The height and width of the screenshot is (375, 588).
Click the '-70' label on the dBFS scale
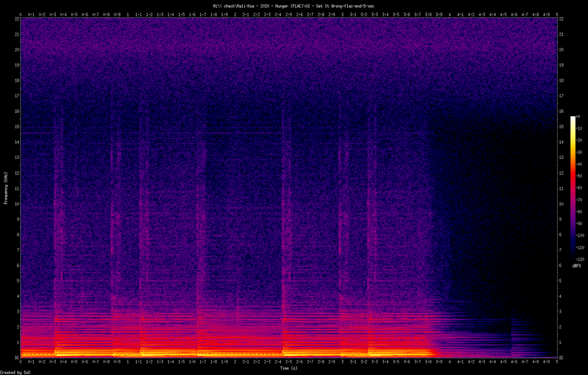[579, 200]
